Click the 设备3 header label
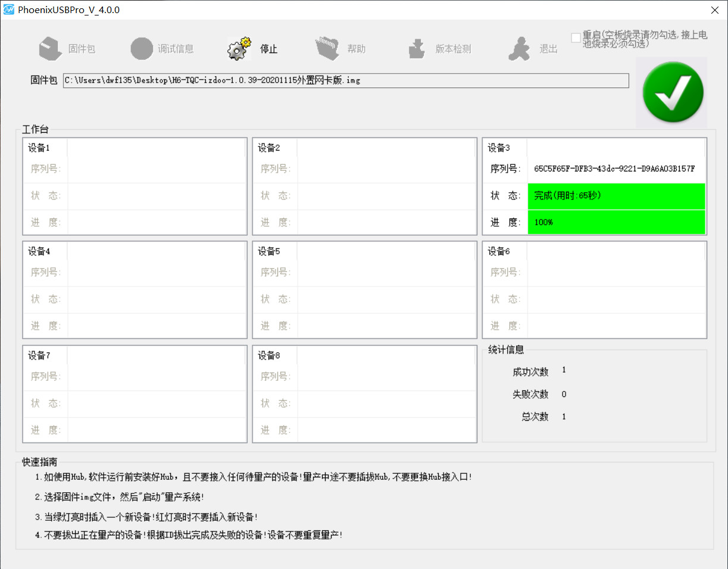Viewport: 728px width, 569px height. [x=499, y=148]
